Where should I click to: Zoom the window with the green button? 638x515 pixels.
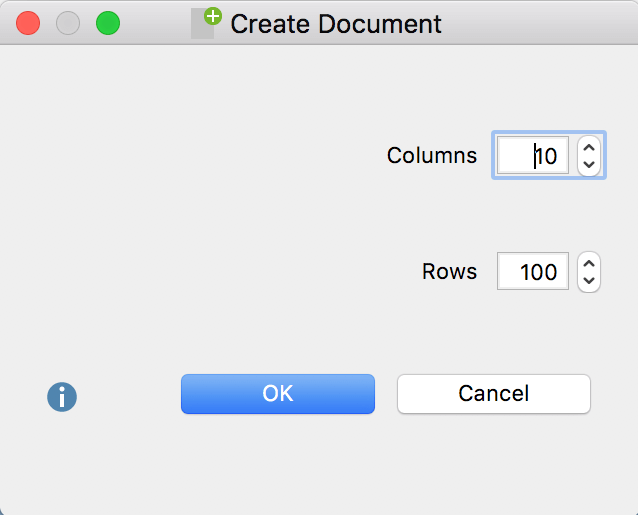click(x=108, y=23)
